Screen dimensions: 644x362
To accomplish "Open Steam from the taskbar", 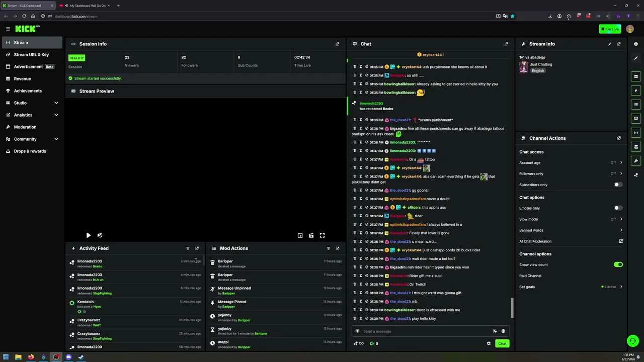I will click(x=81, y=357).
